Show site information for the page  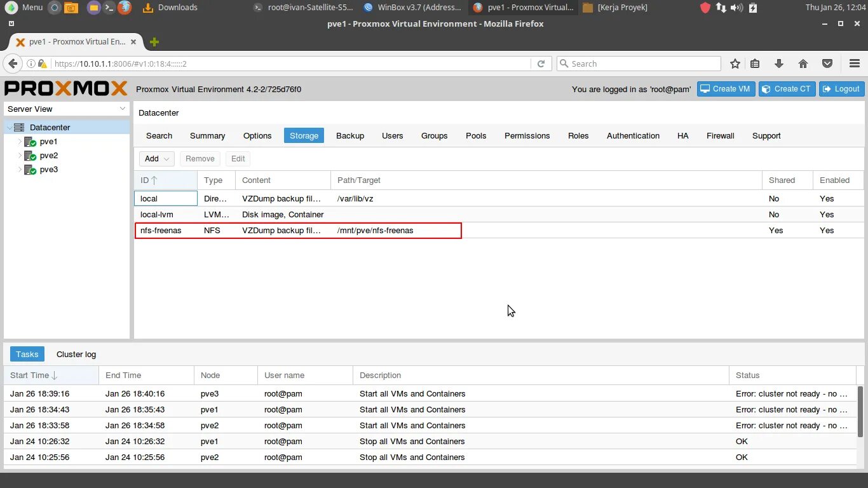coord(31,64)
